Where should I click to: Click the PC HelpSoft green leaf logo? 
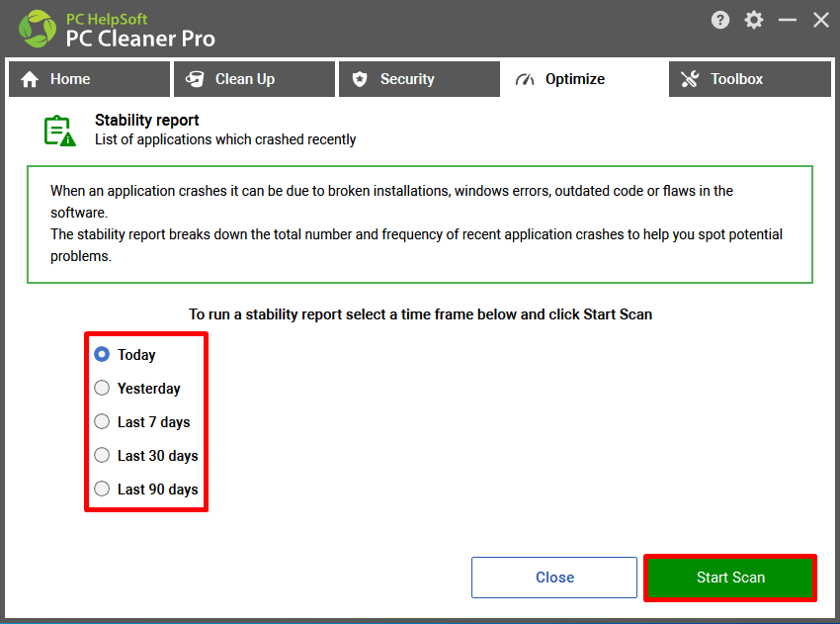38,29
